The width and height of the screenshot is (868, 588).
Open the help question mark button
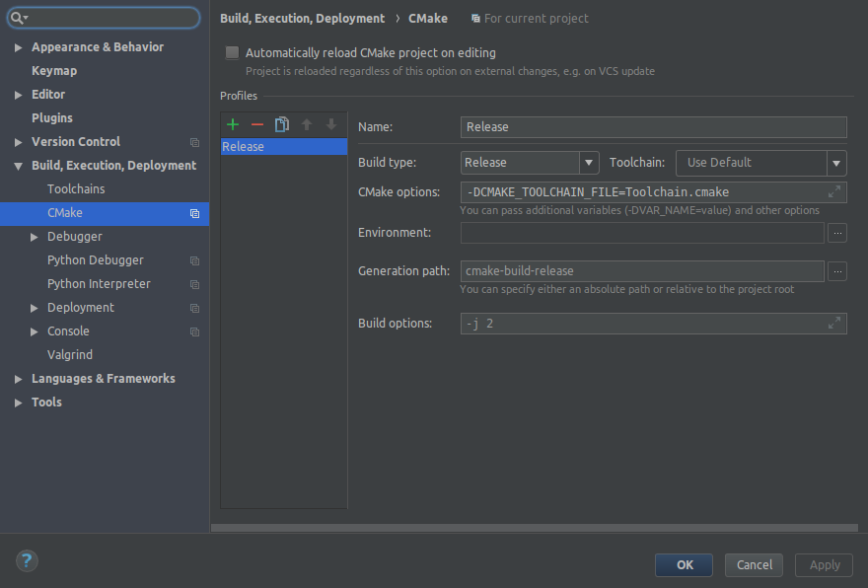27,561
